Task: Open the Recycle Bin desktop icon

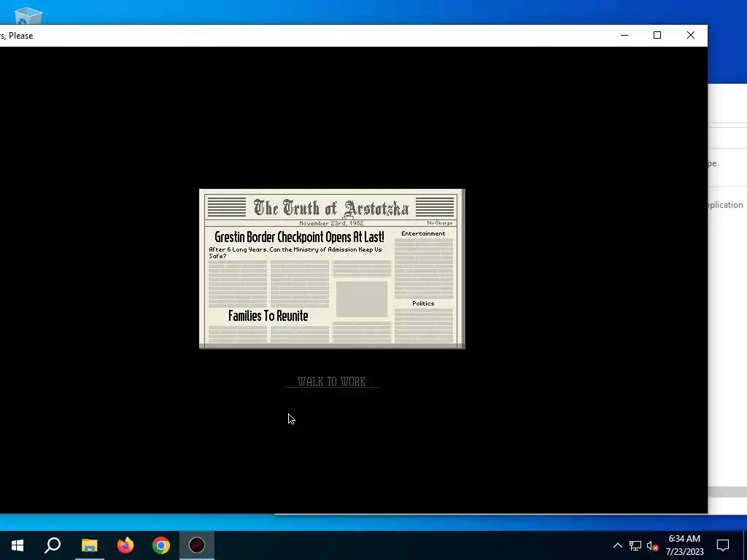Action: coord(28,16)
